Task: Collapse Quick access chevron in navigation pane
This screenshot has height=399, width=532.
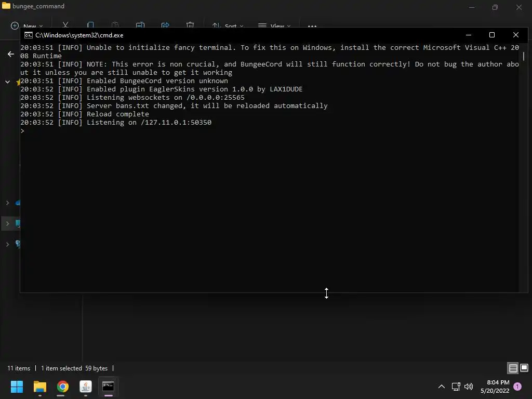Action: [x=7, y=82]
